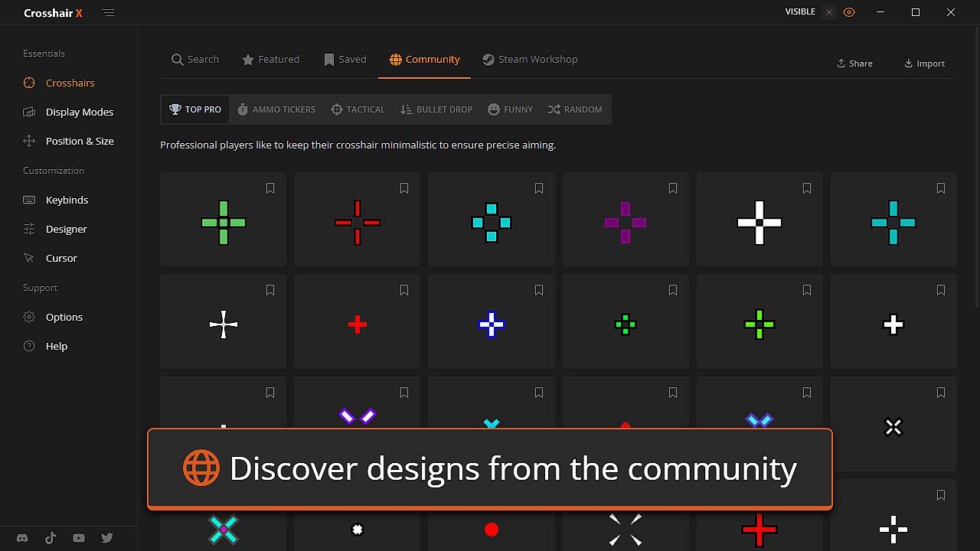This screenshot has height=551, width=980.
Task: Open the TikTok link icon
Action: (x=51, y=538)
